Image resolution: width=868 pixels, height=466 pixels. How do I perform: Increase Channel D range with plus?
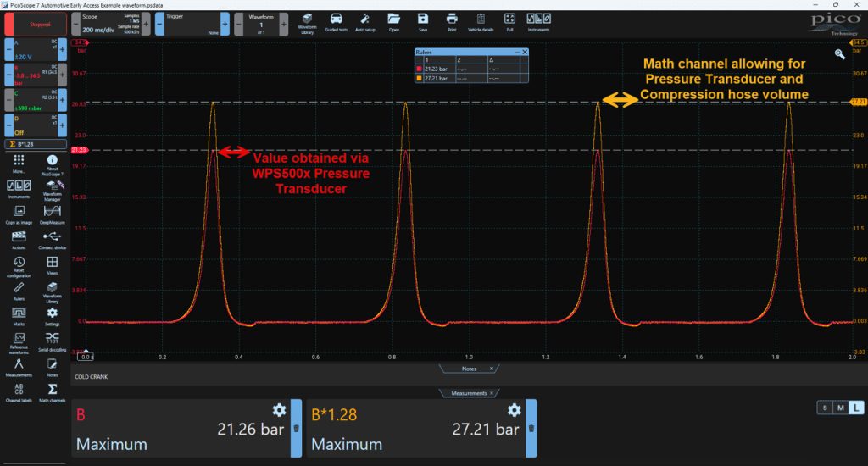(62, 125)
